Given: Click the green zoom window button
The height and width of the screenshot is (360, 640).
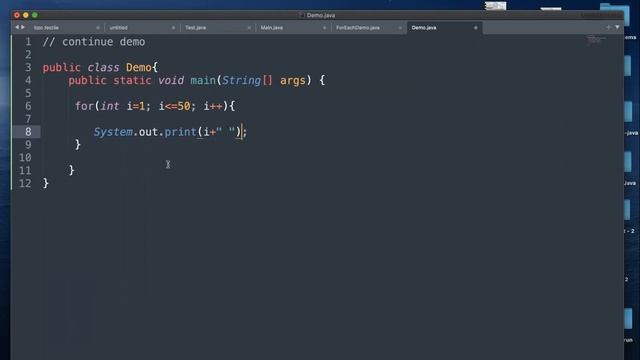Looking at the screenshot, I should 35,15.
